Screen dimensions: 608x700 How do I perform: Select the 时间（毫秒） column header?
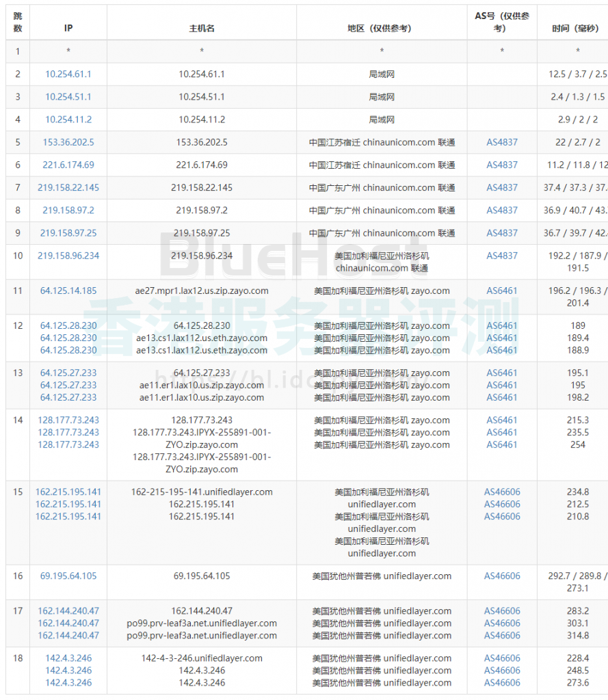click(x=576, y=28)
